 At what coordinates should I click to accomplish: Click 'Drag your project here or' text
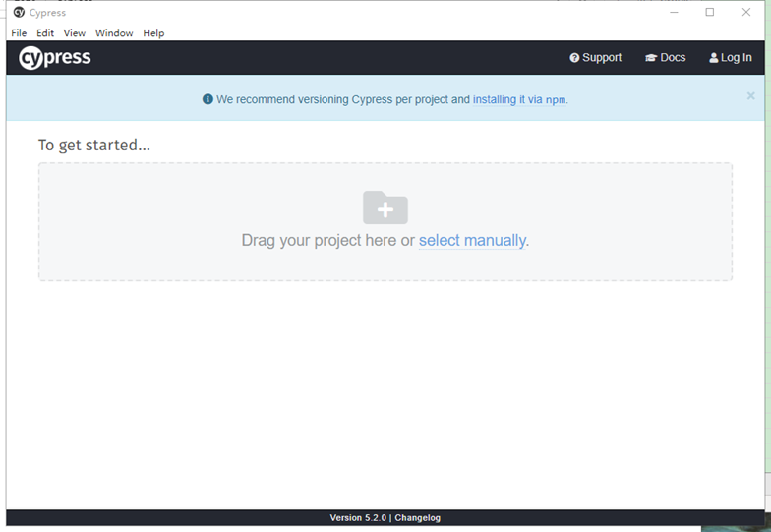328,240
